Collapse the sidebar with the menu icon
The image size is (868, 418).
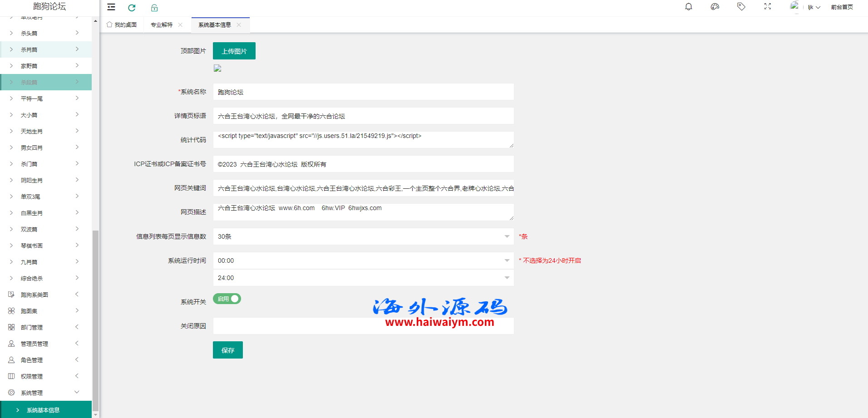(x=111, y=7)
